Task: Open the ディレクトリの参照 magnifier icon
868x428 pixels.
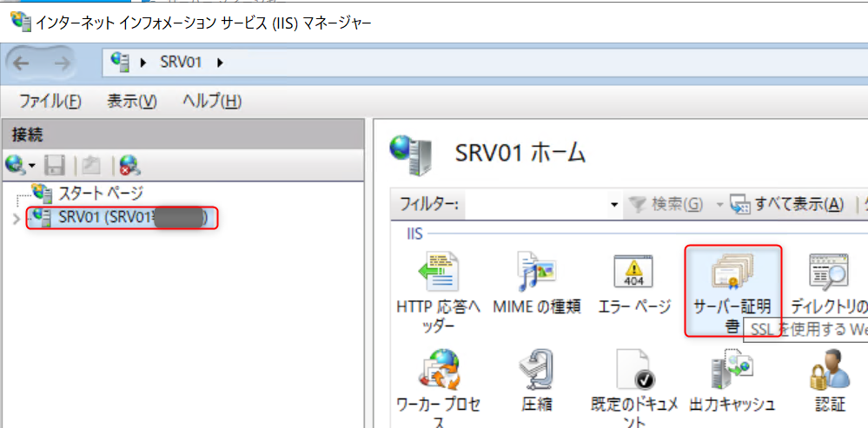Action: pos(828,272)
